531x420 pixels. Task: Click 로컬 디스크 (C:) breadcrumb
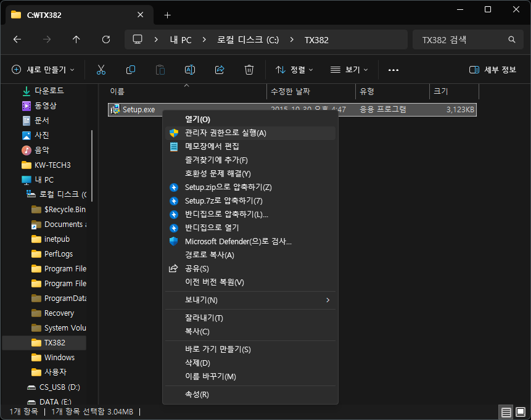click(248, 40)
